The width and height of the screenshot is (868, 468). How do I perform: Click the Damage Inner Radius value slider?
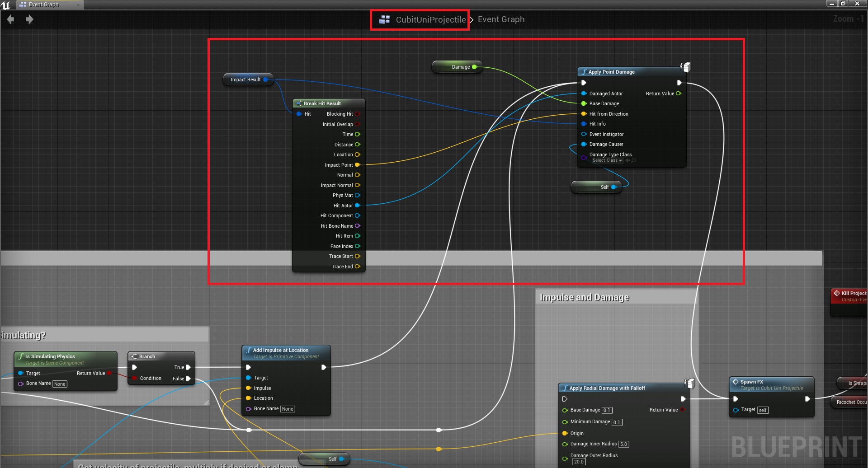623,444
